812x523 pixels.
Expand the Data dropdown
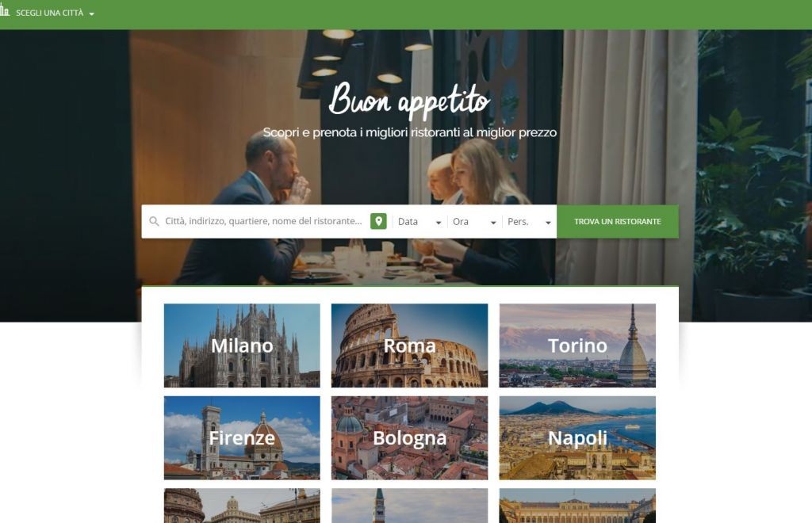click(419, 221)
